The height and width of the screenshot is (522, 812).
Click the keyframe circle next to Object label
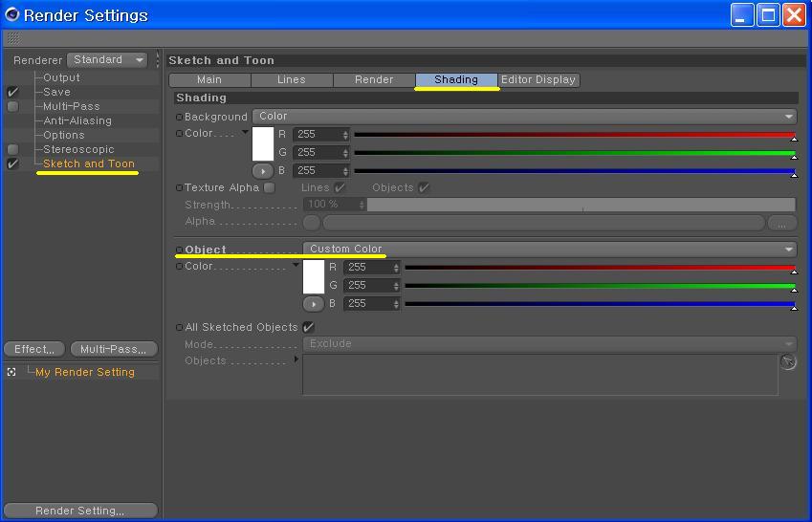point(179,250)
